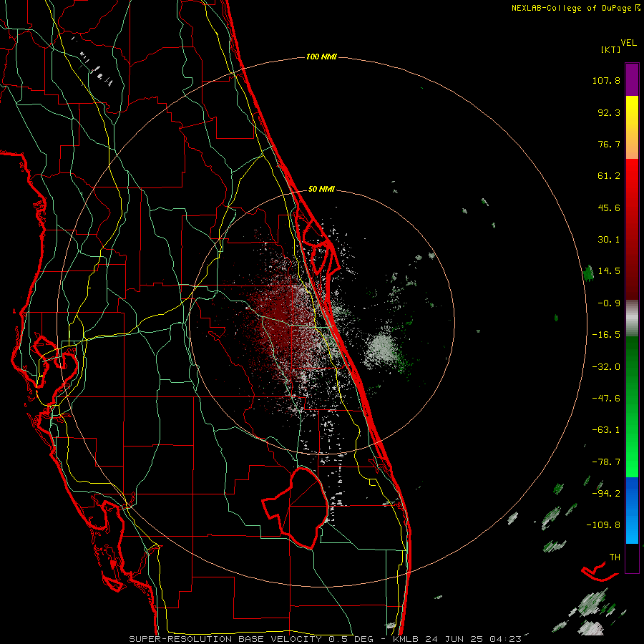
Task: Click the 30.1 velocity scale value
Action: pos(609,240)
